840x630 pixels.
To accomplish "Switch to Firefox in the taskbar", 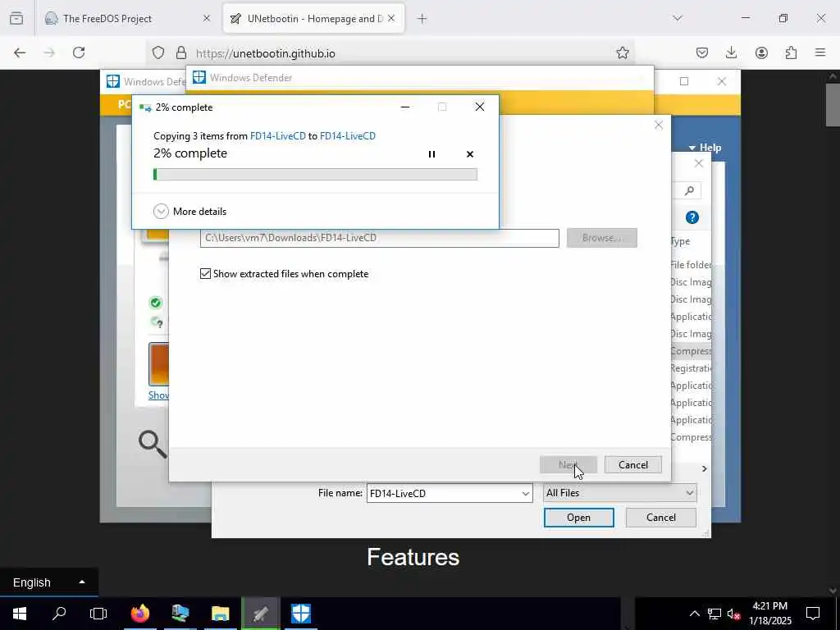I will pos(139,614).
